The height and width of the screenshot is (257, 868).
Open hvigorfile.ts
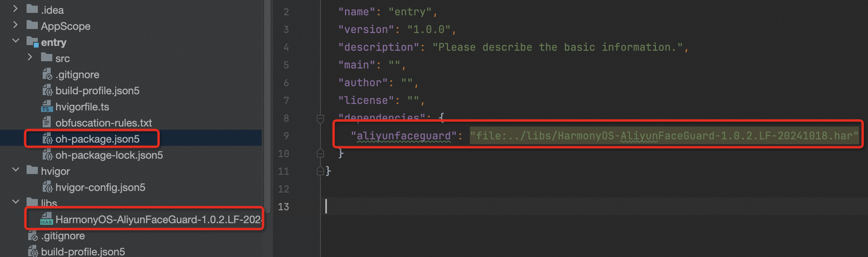coord(82,107)
